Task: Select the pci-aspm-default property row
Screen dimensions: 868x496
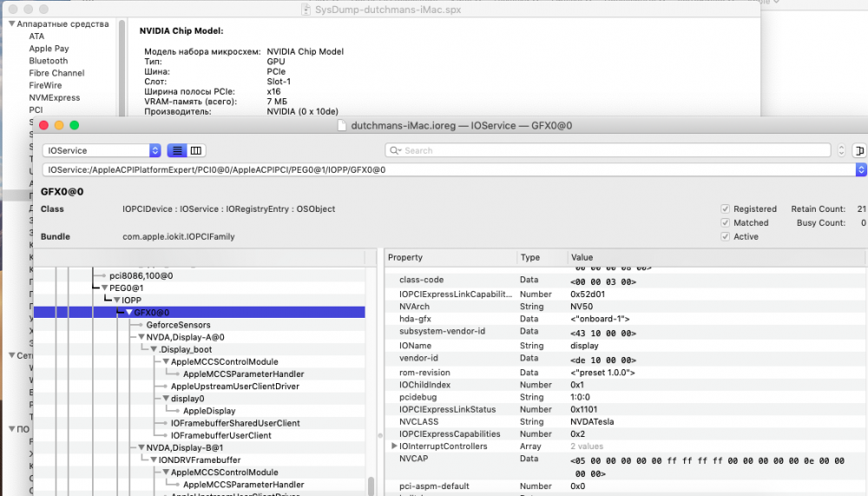Action: point(626,486)
